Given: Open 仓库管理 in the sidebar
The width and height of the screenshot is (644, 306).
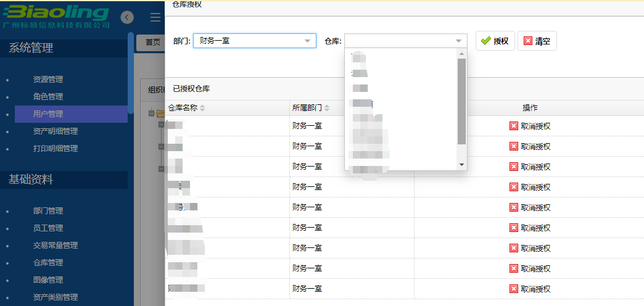Looking at the screenshot, I should click(48, 263).
